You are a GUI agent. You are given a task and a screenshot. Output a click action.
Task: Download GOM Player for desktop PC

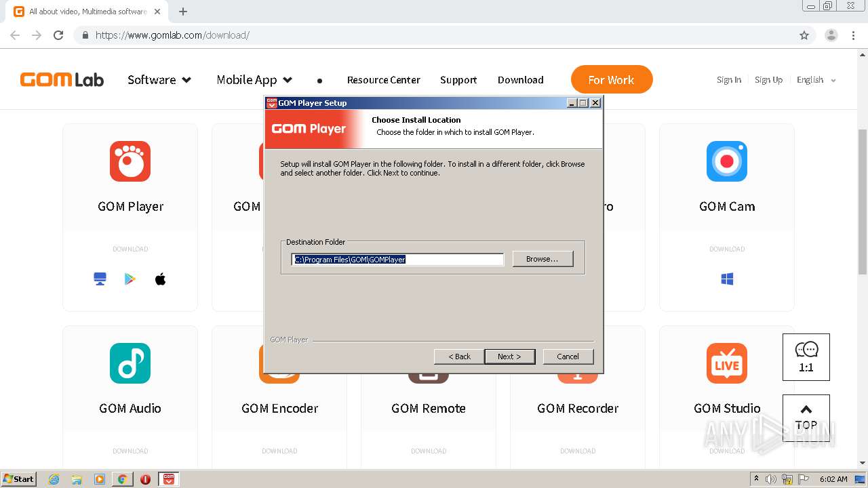(x=100, y=279)
